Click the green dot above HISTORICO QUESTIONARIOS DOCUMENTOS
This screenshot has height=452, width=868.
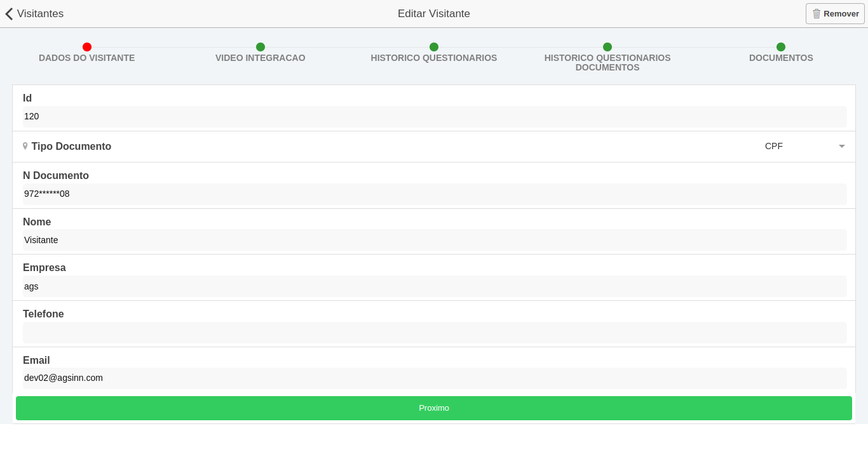point(607,46)
